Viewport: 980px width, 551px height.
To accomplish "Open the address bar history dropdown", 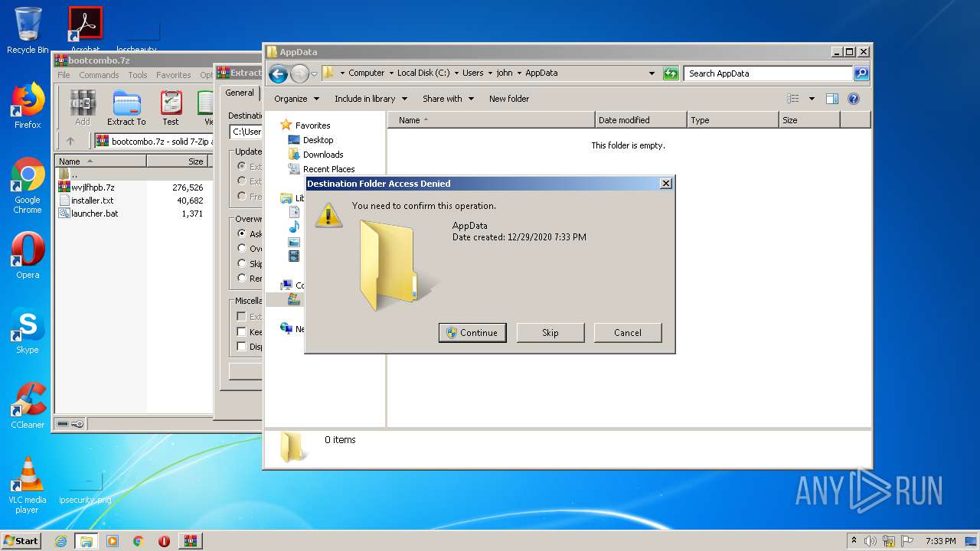I will [x=652, y=73].
